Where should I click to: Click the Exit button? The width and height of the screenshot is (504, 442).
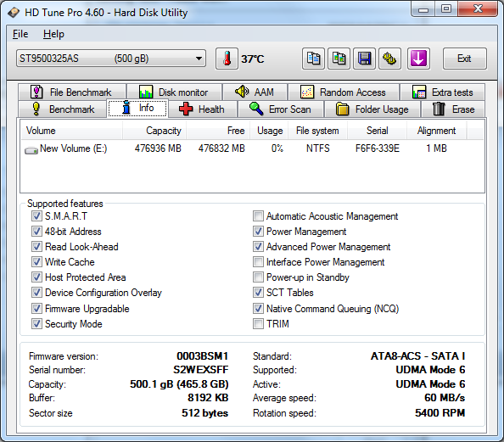point(464,59)
